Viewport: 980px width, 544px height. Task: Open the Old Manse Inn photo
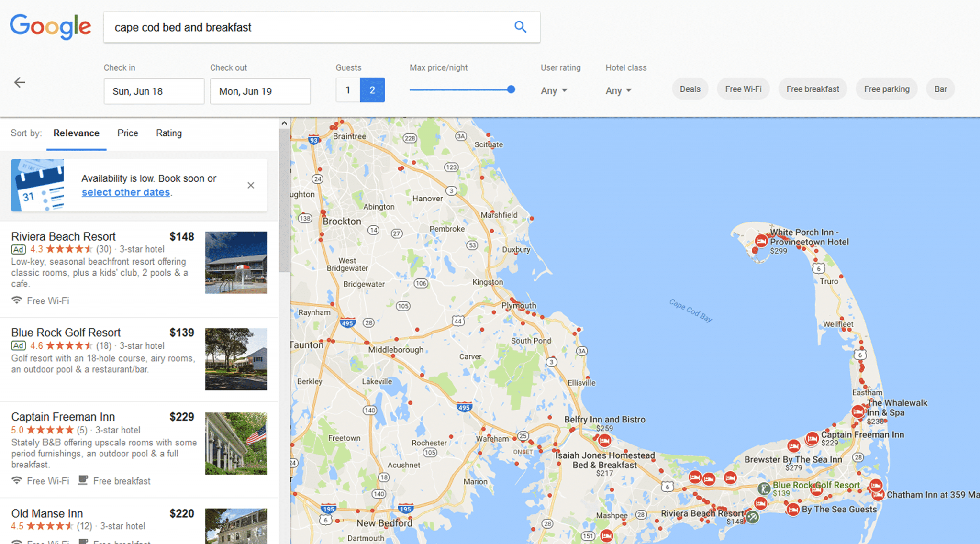click(x=236, y=526)
